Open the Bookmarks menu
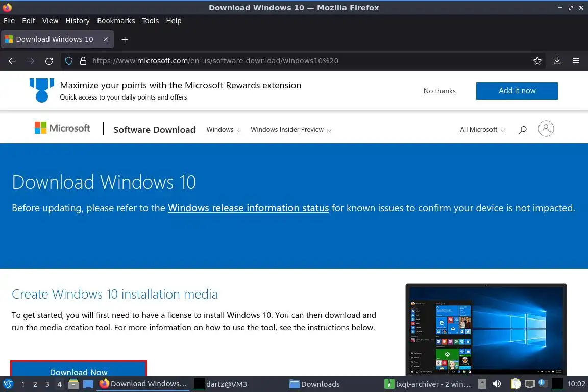 point(116,21)
